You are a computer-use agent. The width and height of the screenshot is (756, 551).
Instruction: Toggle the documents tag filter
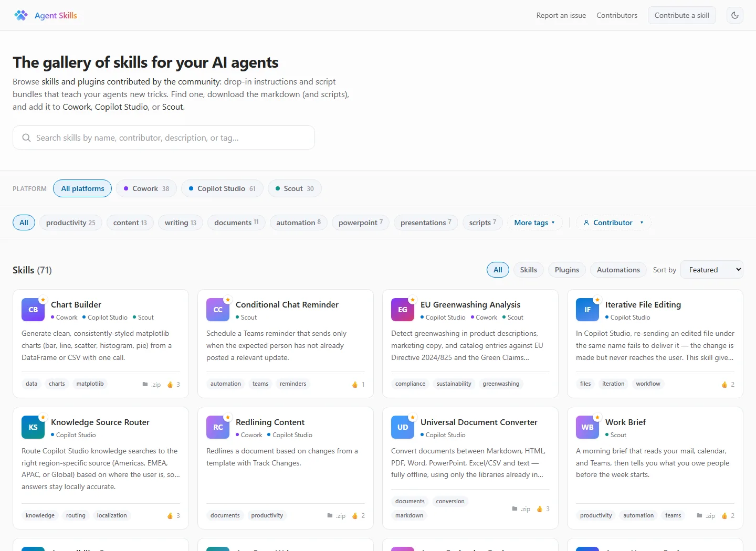click(236, 222)
